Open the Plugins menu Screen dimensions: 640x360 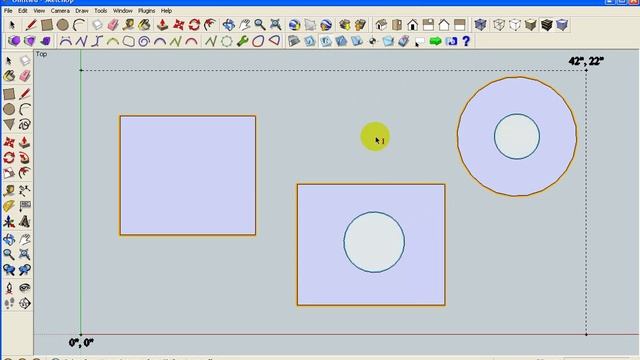pos(147,11)
